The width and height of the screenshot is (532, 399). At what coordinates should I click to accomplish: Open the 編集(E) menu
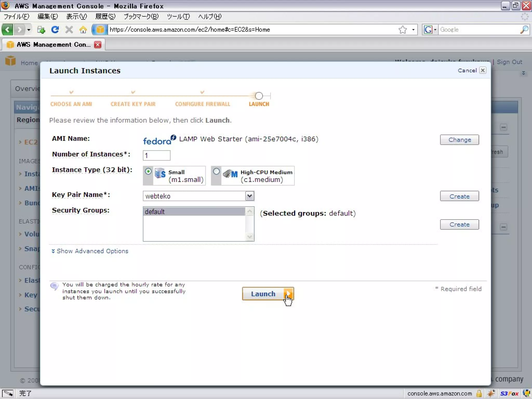[48, 17]
